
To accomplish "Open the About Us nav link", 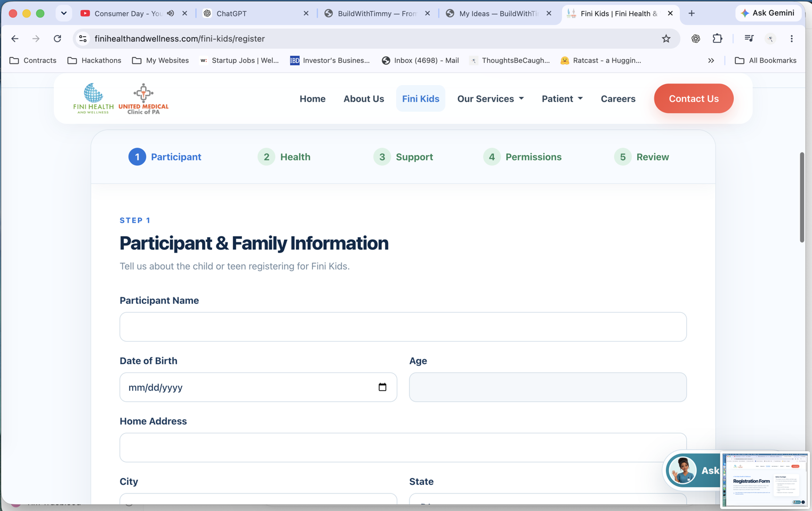I will click(x=364, y=99).
